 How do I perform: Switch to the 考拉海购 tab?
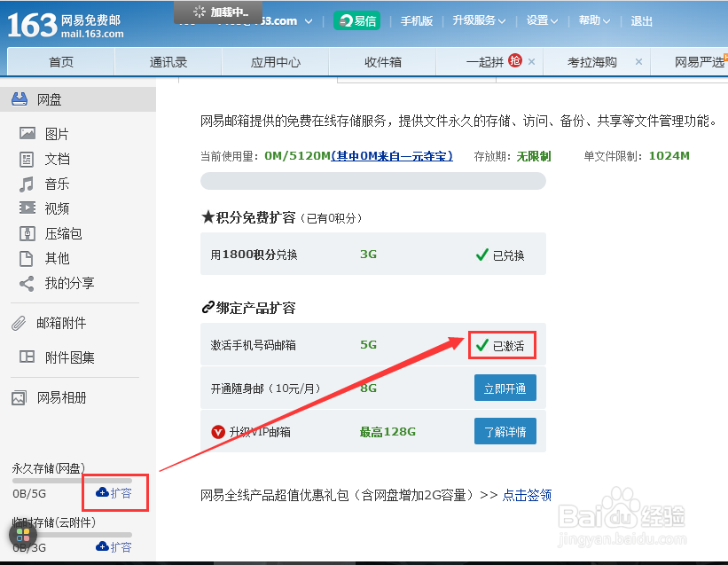click(x=597, y=62)
